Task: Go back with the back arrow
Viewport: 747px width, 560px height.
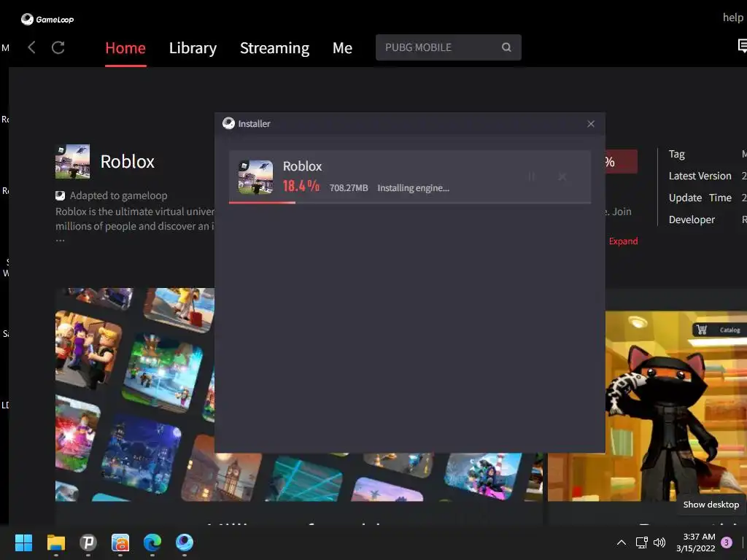Action: pyautogui.click(x=31, y=47)
